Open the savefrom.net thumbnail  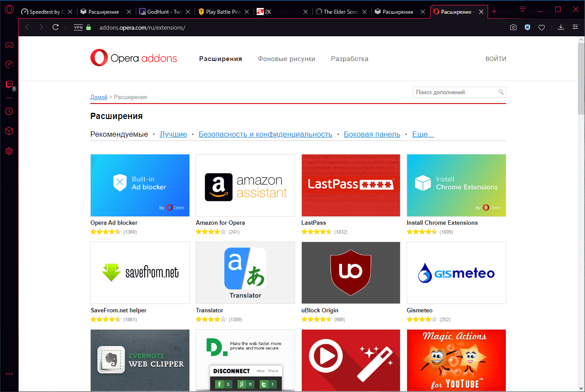click(140, 273)
